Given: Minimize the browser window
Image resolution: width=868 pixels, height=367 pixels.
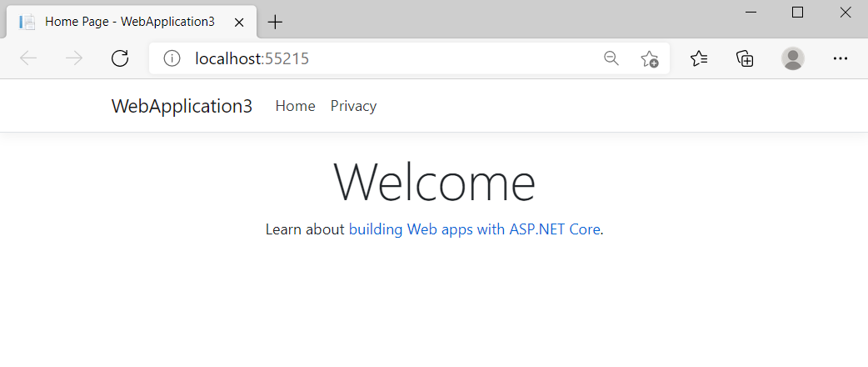Looking at the screenshot, I should [x=751, y=13].
